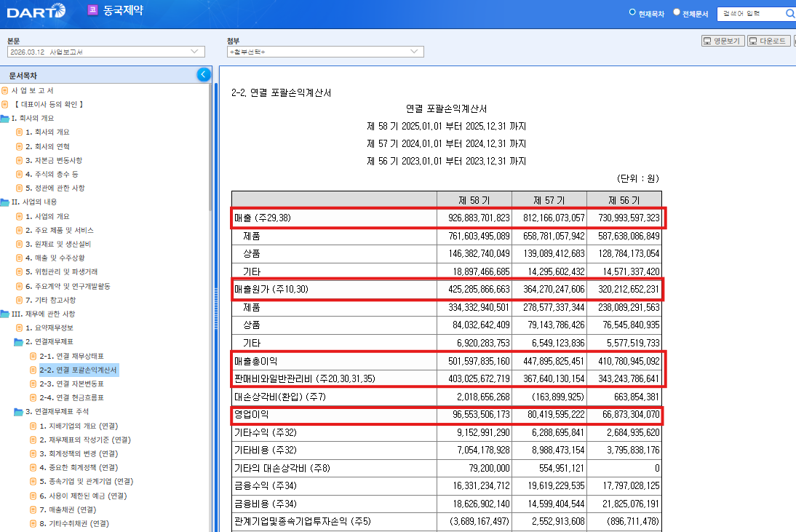796x532 pixels.
Task: Open 5. 위험관리 및 파생거래
Action: tap(61, 272)
